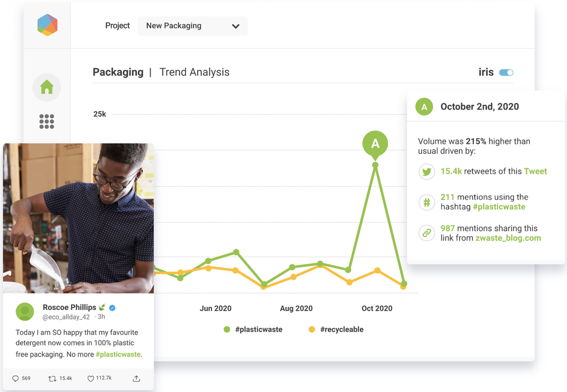Click the retweet icon on tweet
Screen dimensions: 567x392
52,378
